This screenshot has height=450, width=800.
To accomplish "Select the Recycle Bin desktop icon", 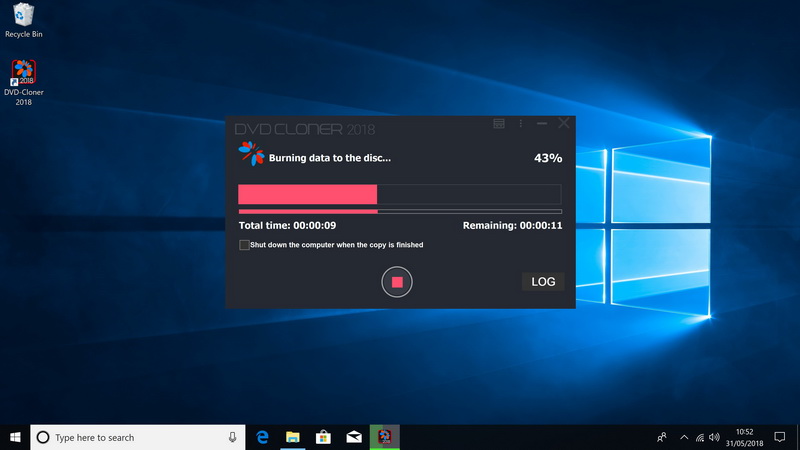I will click(x=23, y=20).
